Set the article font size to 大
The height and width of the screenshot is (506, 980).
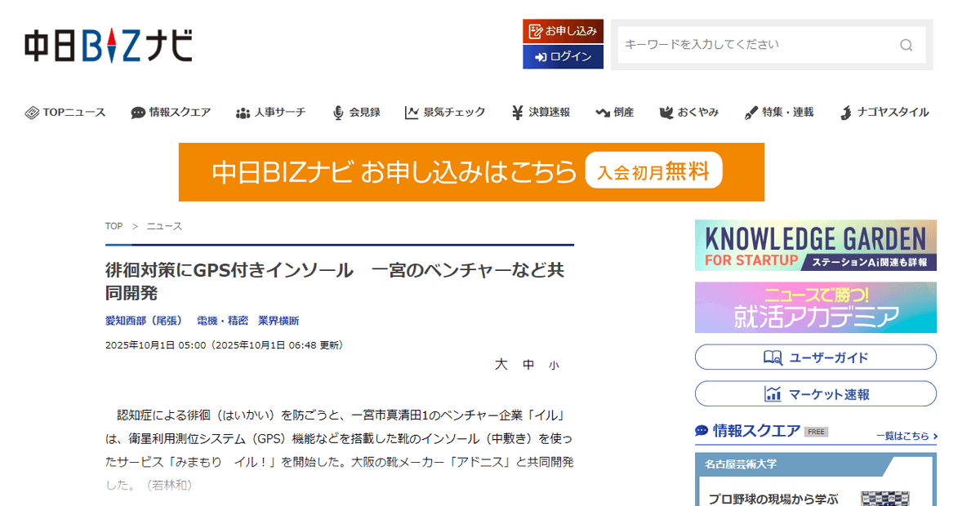(x=501, y=364)
